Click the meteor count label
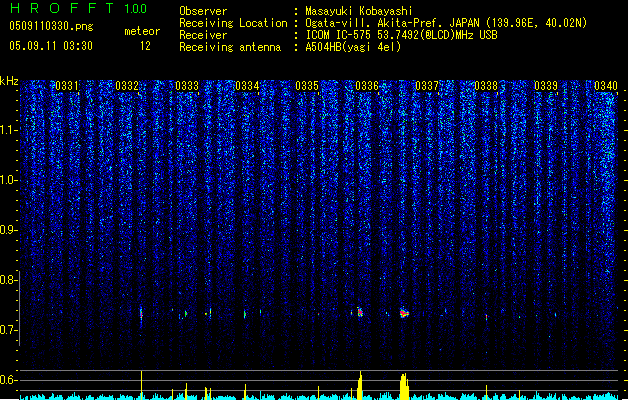 coord(142,31)
